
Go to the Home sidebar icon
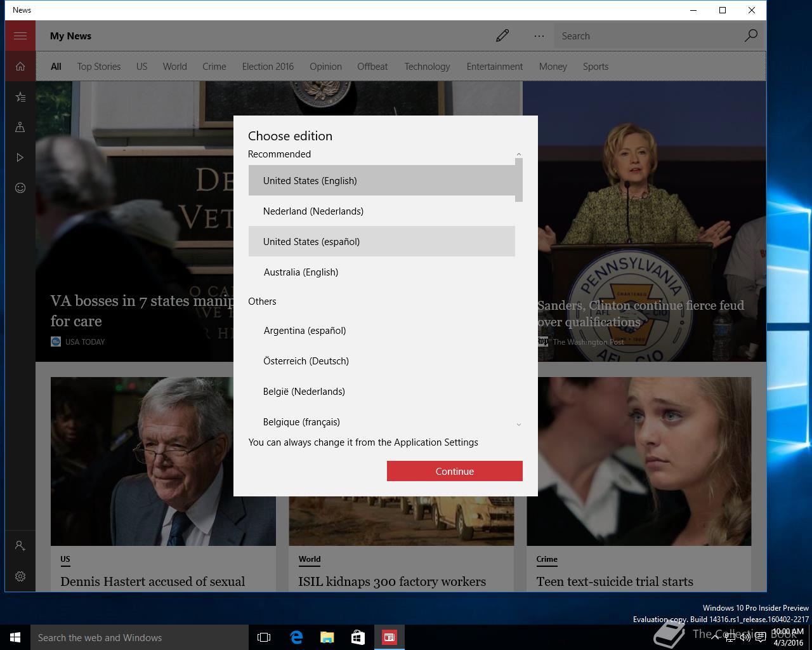pos(20,66)
